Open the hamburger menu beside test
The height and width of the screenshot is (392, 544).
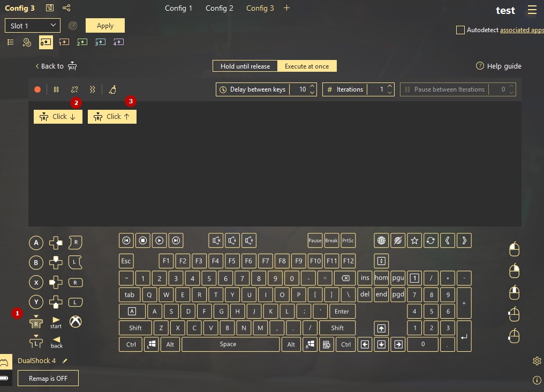(532, 10)
